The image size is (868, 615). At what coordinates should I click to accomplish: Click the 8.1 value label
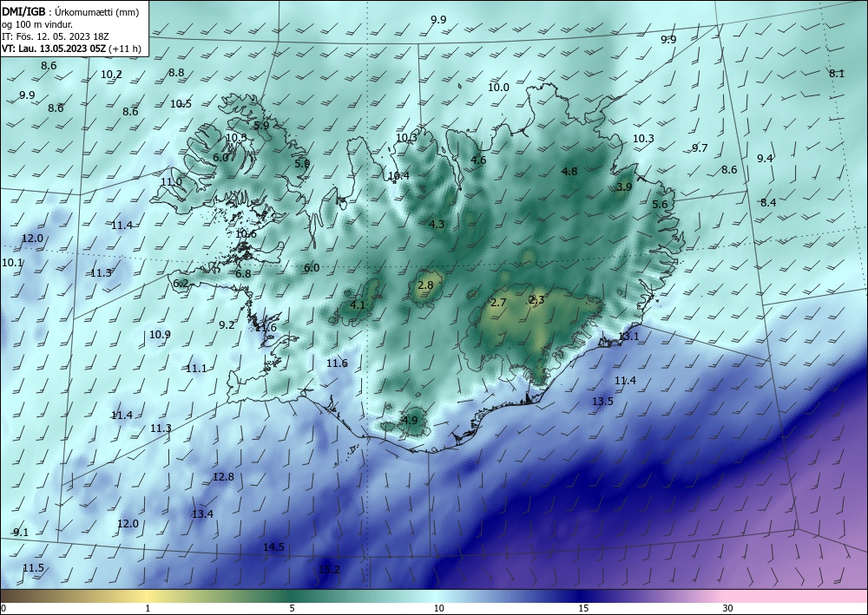[x=837, y=74]
